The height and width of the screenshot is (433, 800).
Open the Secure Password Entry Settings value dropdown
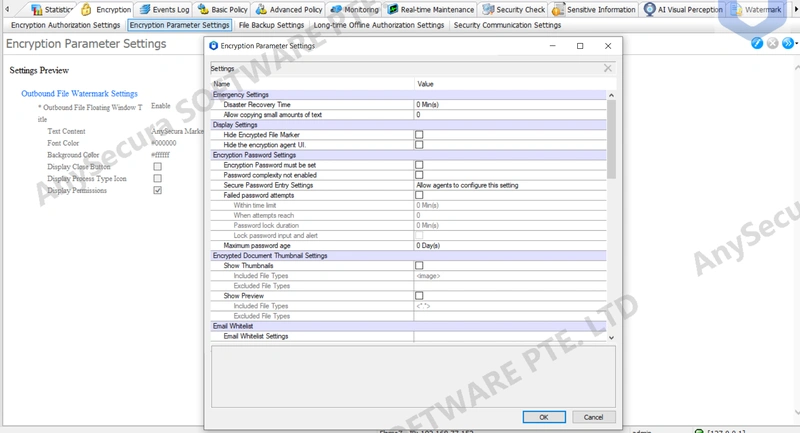(x=510, y=185)
